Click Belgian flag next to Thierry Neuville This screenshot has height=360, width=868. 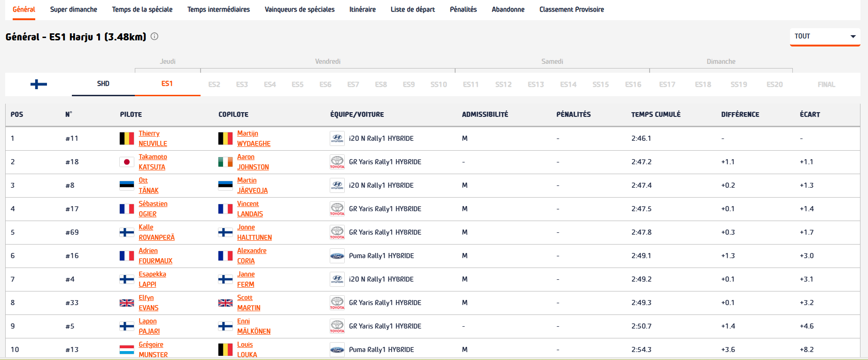[127, 138]
